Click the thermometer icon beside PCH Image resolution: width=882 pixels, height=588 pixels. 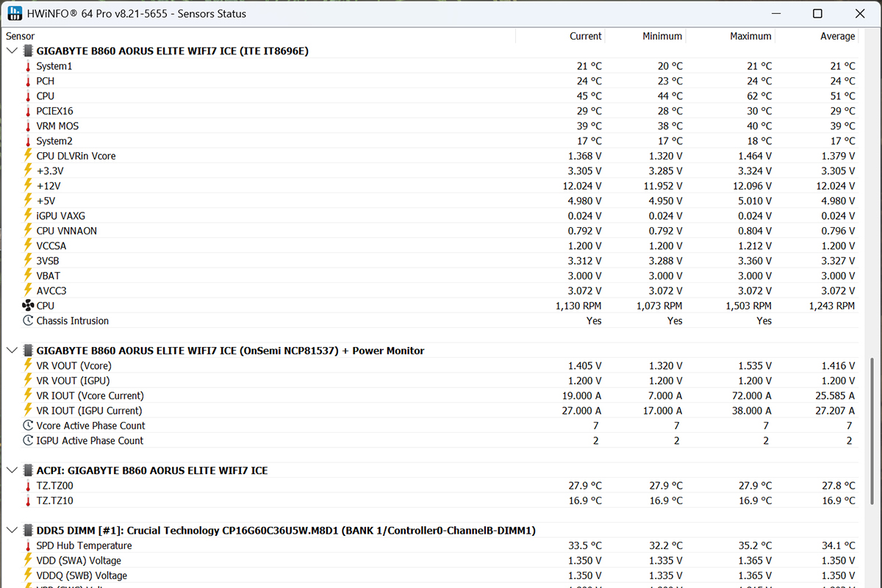[28, 81]
